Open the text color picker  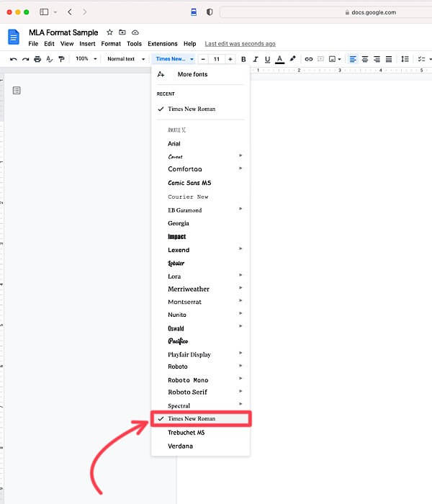click(279, 59)
